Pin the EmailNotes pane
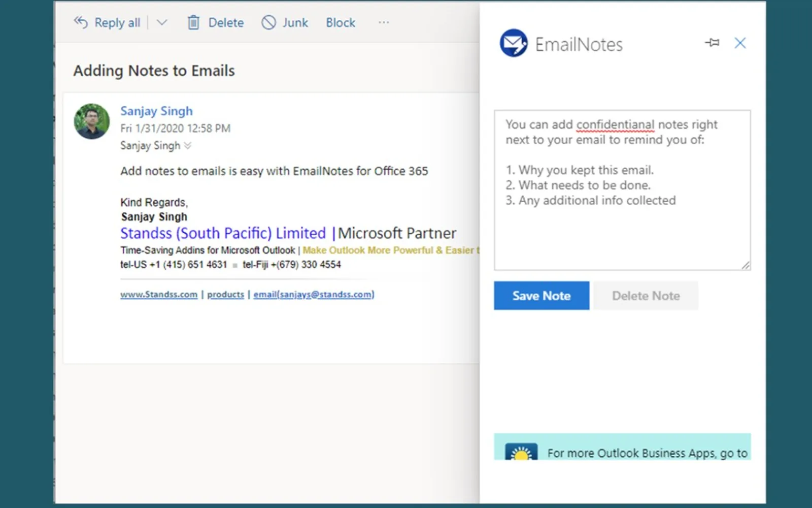The width and height of the screenshot is (812, 508). tap(712, 43)
